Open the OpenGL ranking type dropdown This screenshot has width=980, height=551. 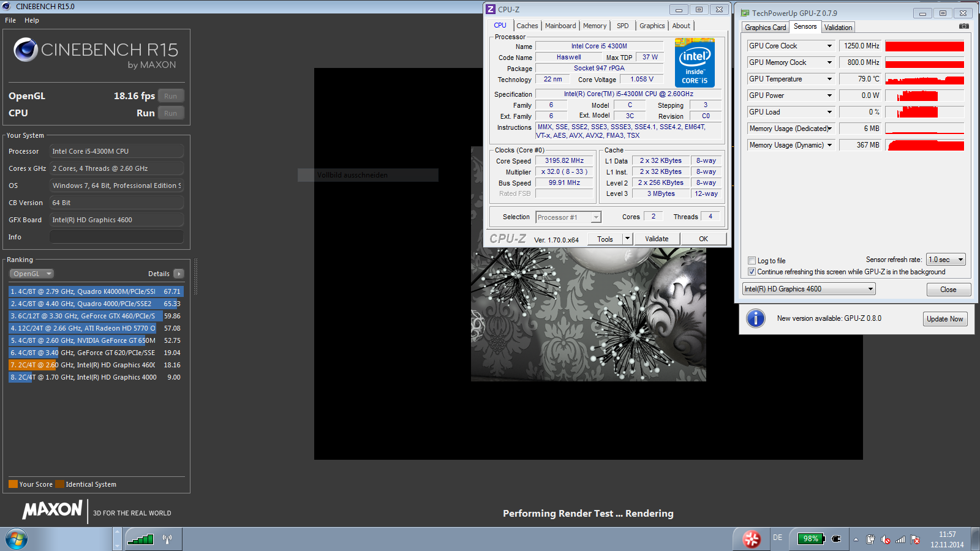click(32, 274)
